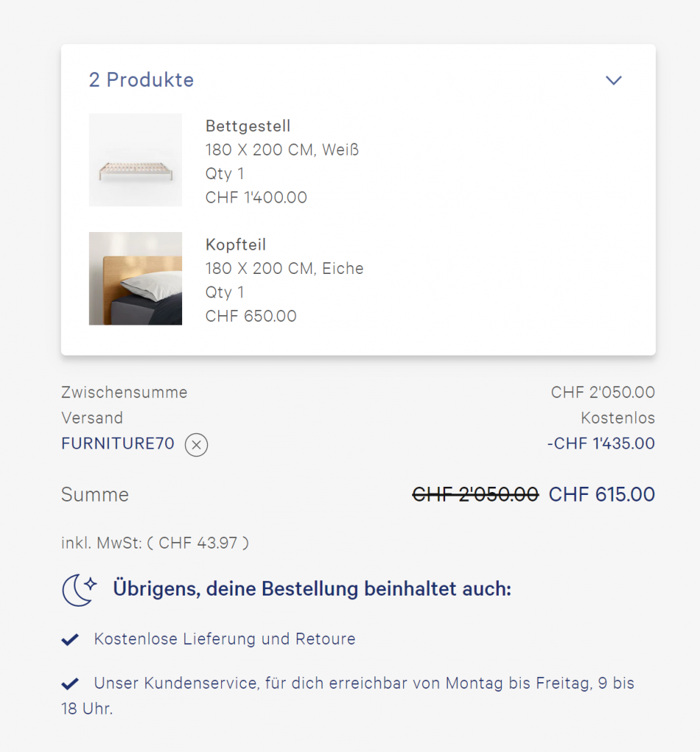The image size is (700, 752).
Task: Click the checkmark beside Kostenlose Lieferung
Action: pos(70,640)
